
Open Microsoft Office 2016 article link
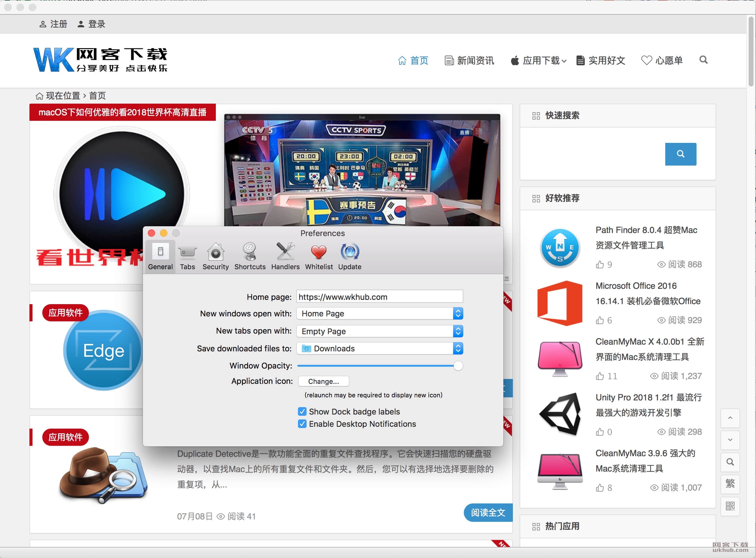[647, 293]
